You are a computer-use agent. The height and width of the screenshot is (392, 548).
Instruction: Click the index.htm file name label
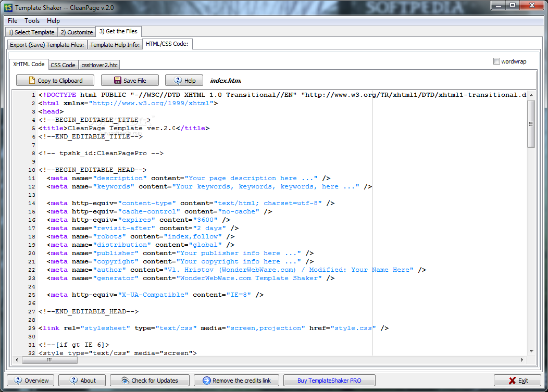coord(226,81)
